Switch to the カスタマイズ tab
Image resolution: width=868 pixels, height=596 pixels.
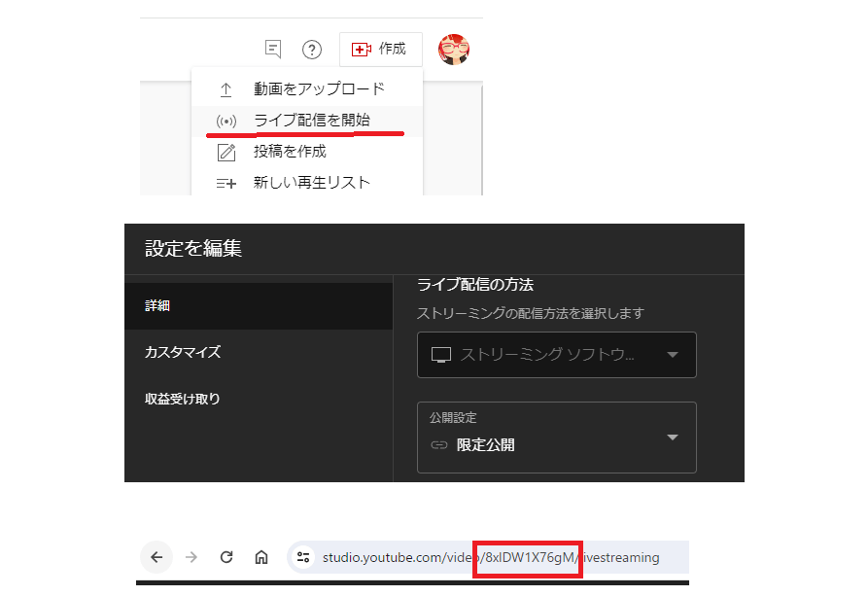click(259, 352)
